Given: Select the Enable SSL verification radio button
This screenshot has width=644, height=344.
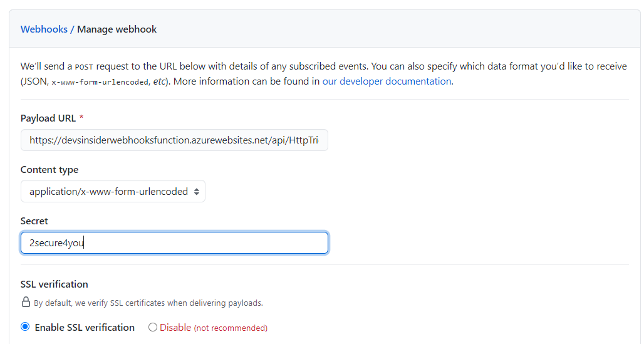Looking at the screenshot, I should pyautogui.click(x=25, y=327).
